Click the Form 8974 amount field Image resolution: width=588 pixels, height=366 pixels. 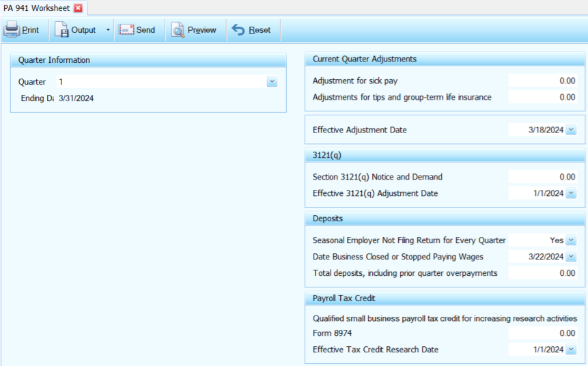tap(543, 333)
